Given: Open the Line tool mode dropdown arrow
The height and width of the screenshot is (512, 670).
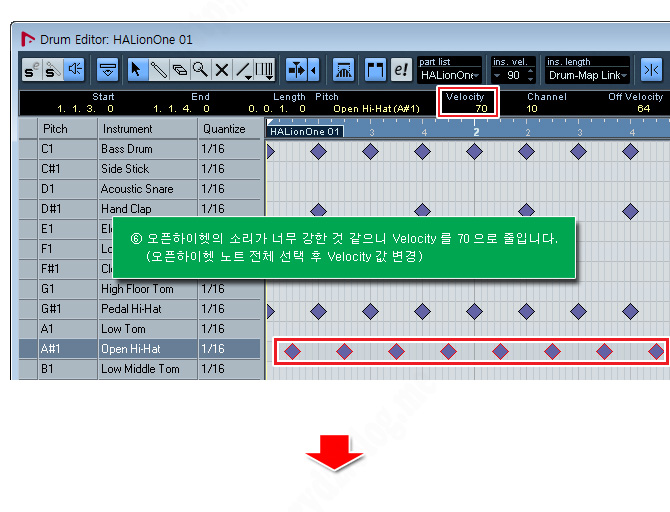Looking at the screenshot, I should click(x=249, y=78).
